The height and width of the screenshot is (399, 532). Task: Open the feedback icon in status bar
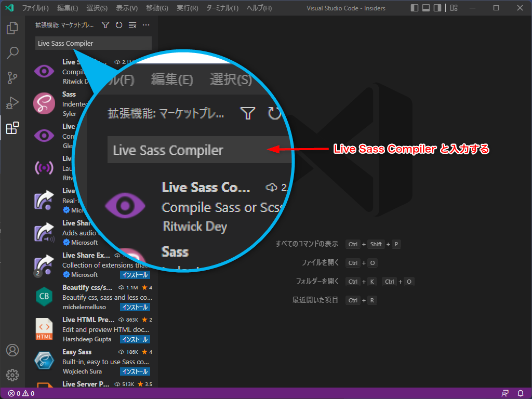505,394
